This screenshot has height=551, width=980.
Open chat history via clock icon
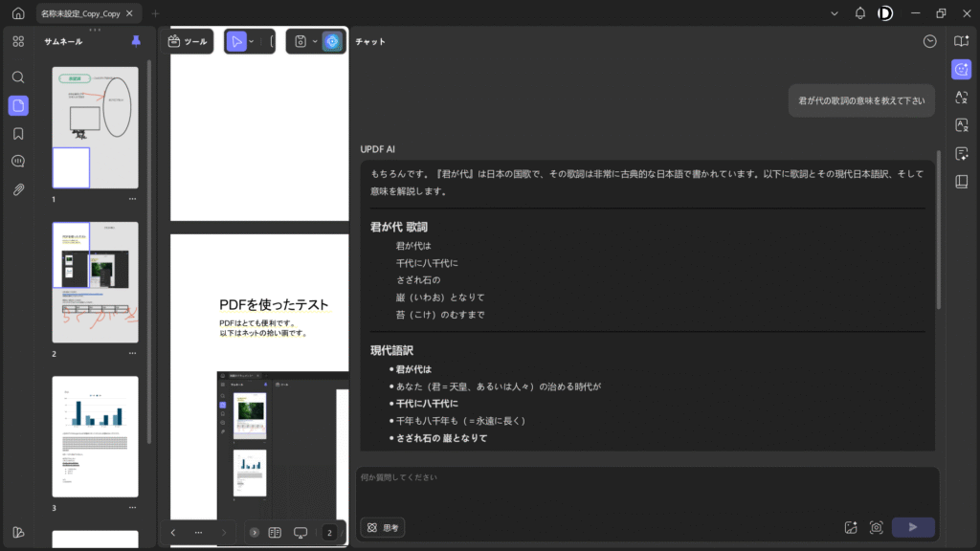click(929, 41)
